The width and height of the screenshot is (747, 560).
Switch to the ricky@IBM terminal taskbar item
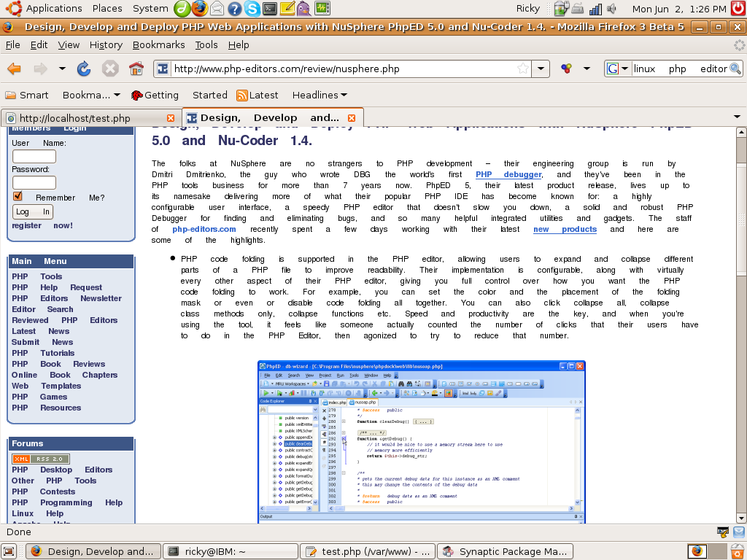[231, 551]
